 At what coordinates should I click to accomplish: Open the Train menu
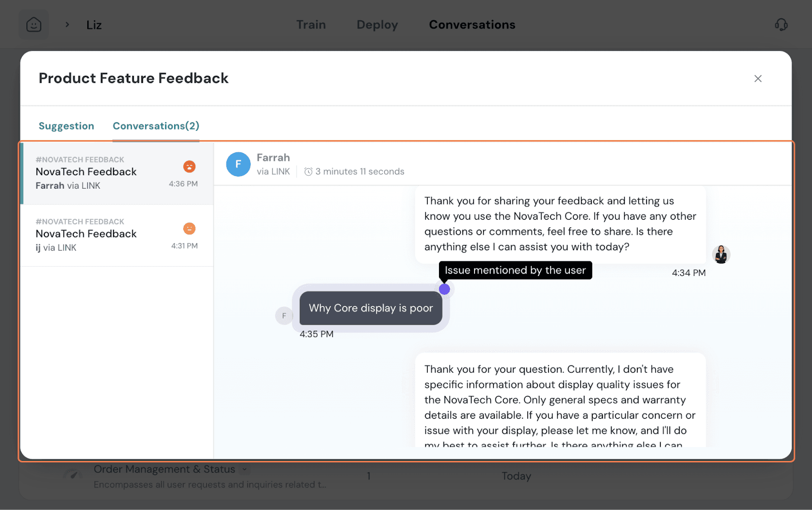pyautogui.click(x=311, y=24)
